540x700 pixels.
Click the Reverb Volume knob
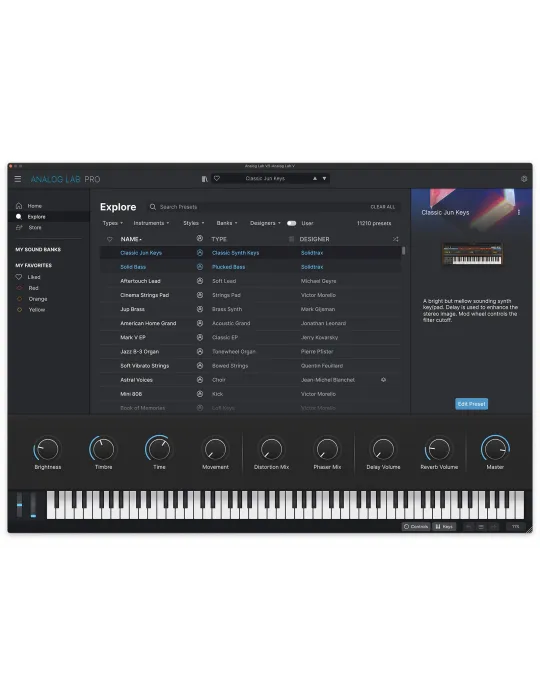tap(439, 449)
